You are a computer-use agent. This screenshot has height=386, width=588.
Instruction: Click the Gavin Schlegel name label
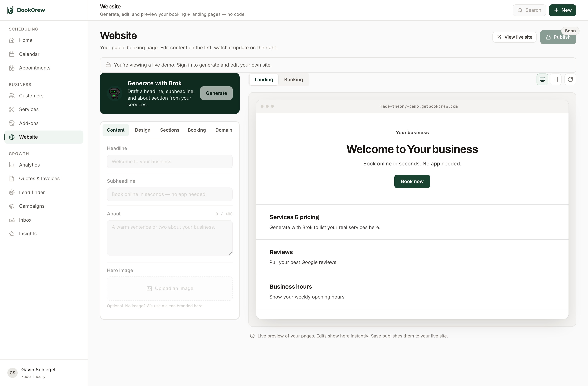38,369
